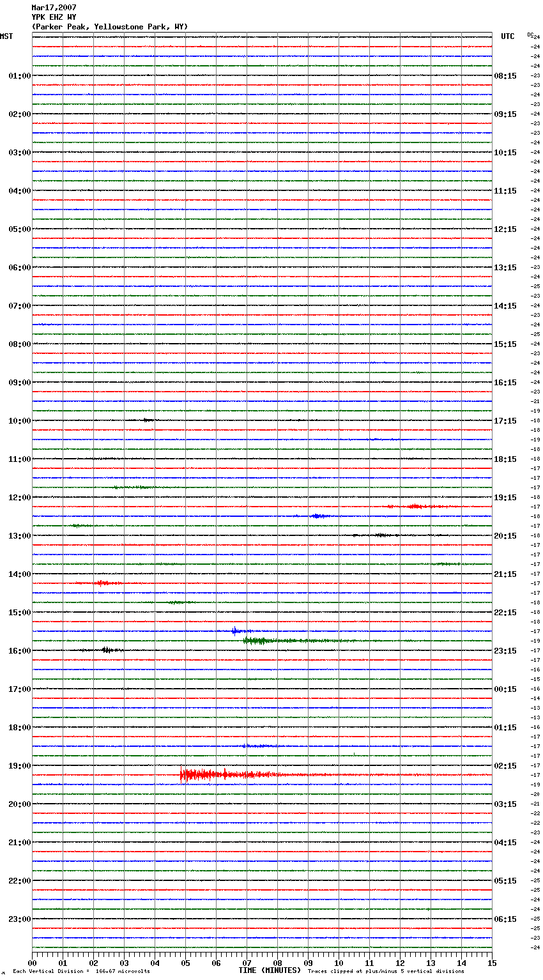Click the 09:15 UTC time label
This screenshot has height=980, width=543.
tap(505, 114)
